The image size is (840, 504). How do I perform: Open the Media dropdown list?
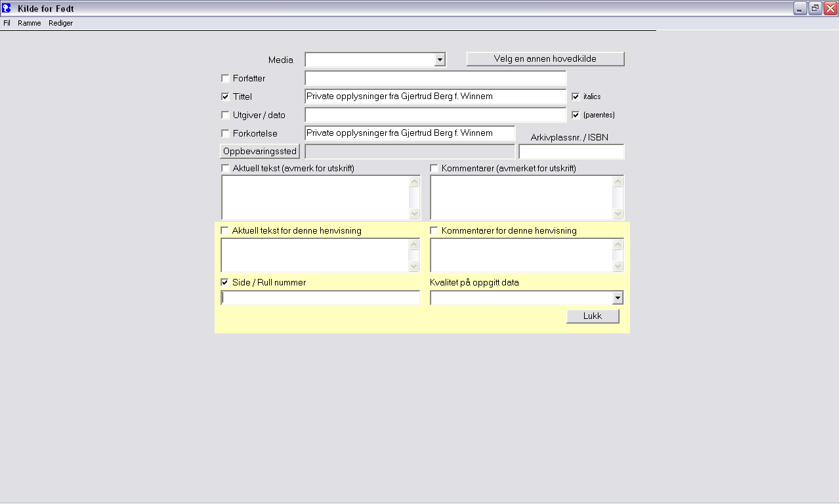(x=440, y=60)
